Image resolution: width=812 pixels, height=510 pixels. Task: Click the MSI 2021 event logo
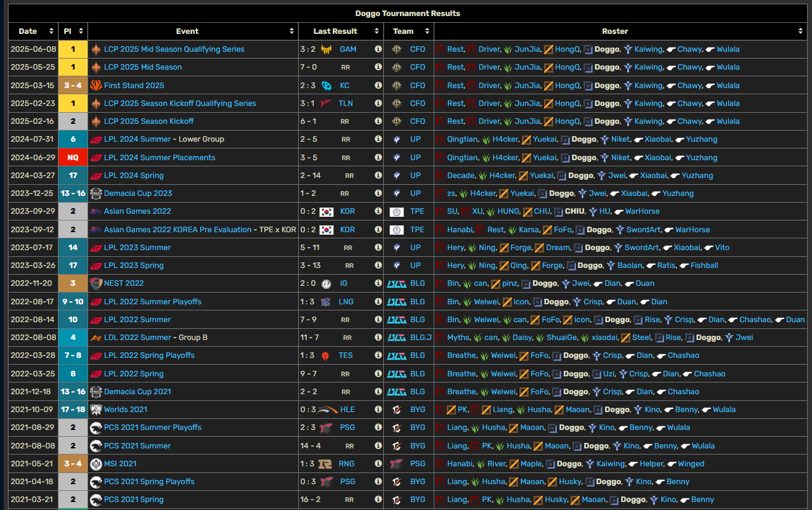(95, 464)
